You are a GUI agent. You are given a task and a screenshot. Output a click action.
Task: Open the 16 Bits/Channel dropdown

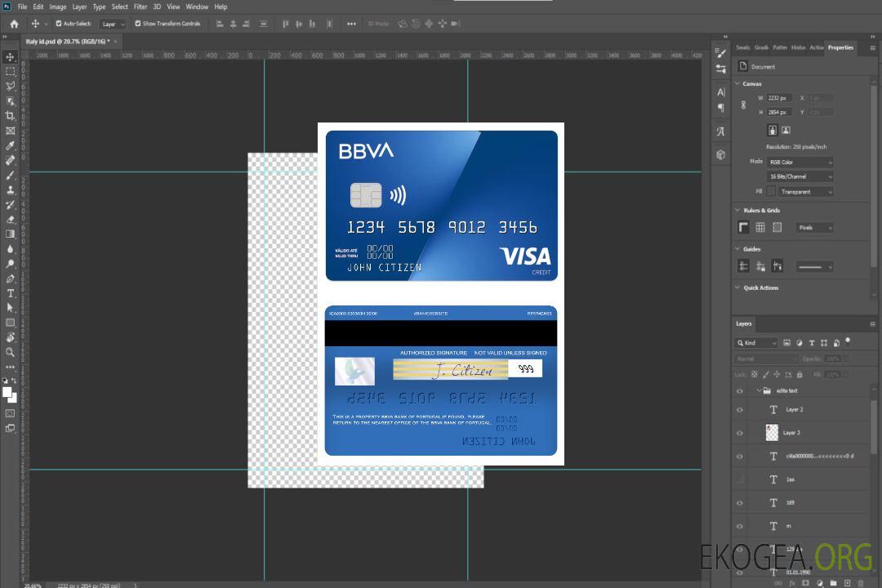pos(800,176)
